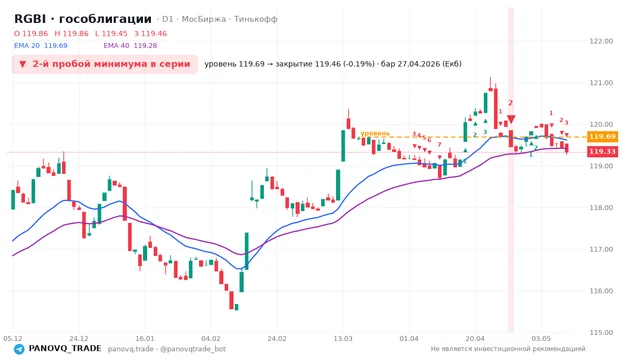Click the 24.02 date axis label
Viewport: 640px width, 360px height.
(x=277, y=338)
